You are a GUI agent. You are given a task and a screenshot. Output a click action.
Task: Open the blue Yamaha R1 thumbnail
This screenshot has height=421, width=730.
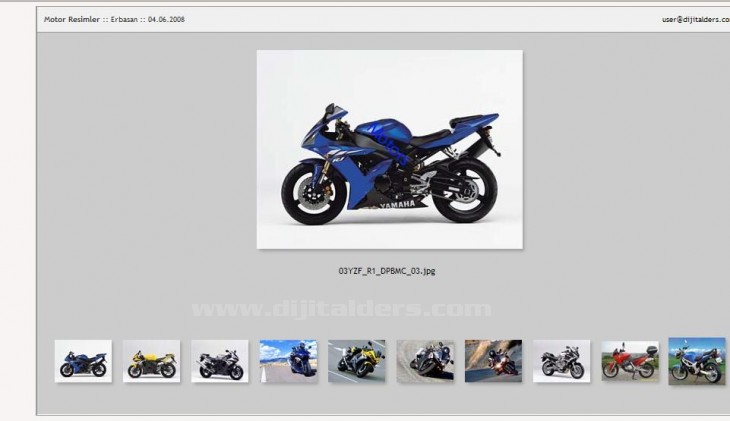click(x=83, y=361)
